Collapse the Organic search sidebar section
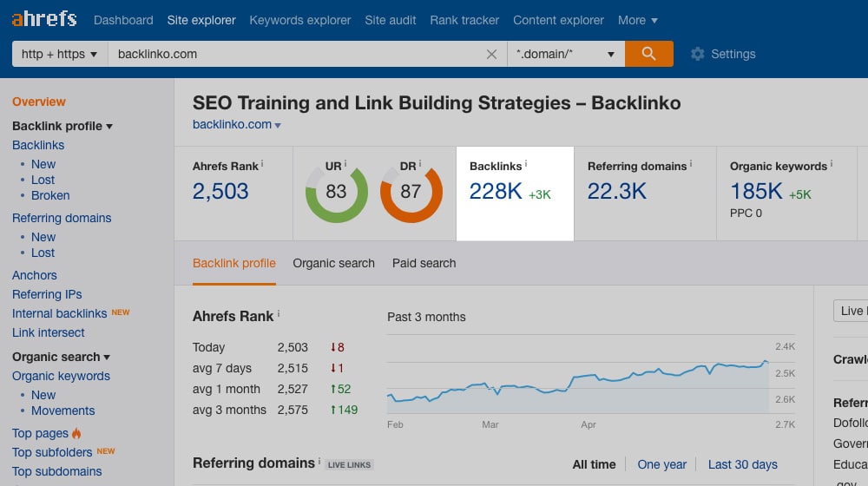The width and height of the screenshot is (868, 486). tap(61, 357)
